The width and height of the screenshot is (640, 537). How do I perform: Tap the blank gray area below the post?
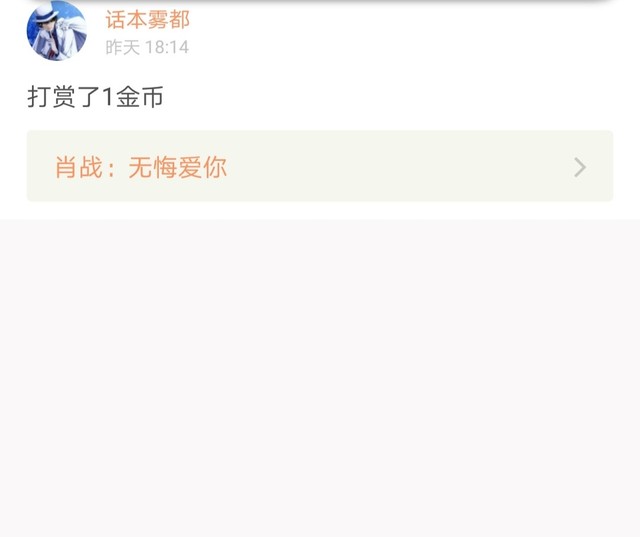[x=320, y=378]
